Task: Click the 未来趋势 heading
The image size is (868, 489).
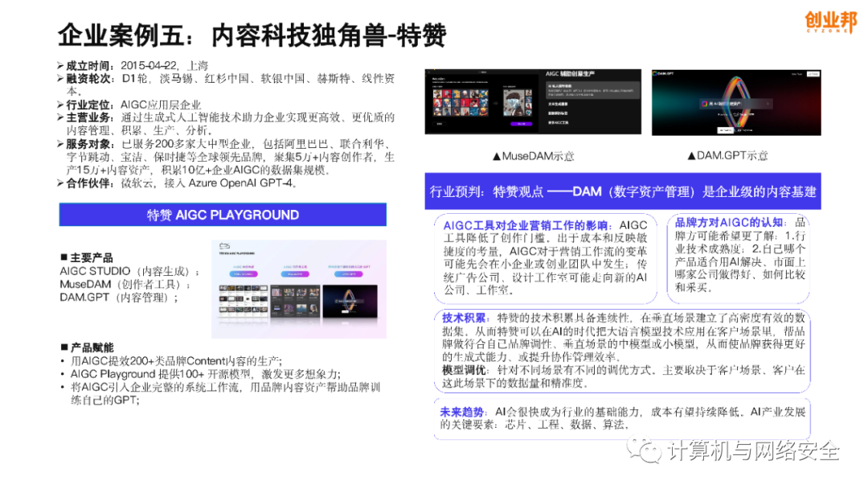Action: 464,412
